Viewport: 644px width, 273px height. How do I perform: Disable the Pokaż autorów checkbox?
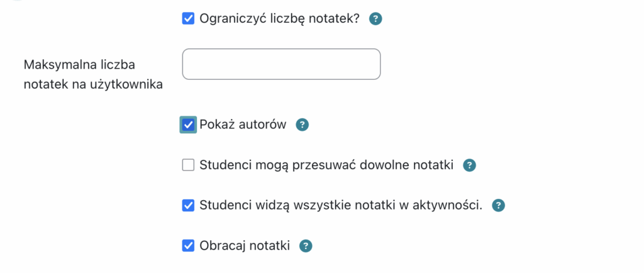[x=188, y=125]
